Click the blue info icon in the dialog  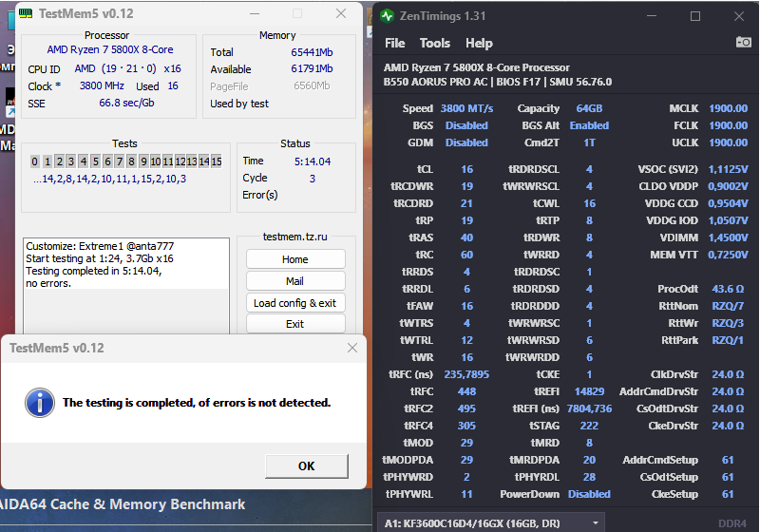pos(40,403)
